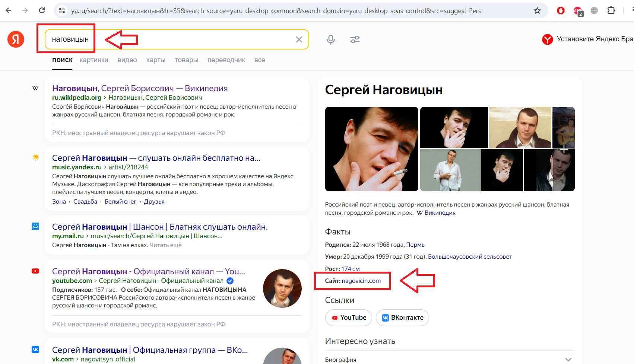This screenshot has height=364, width=634.
Task: Open the Свадьба song link
Action: pos(85,201)
